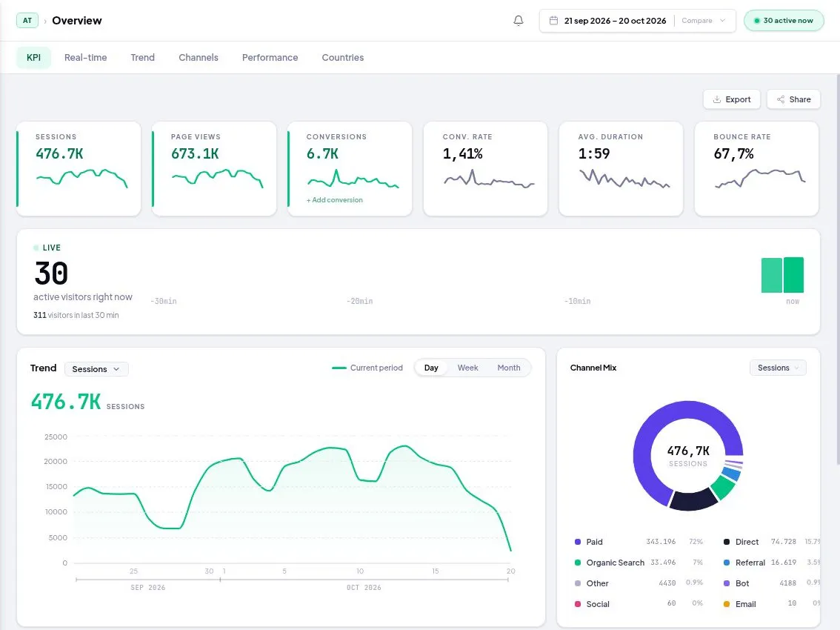Click the green Organic Search legend swatch

click(x=578, y=563)
